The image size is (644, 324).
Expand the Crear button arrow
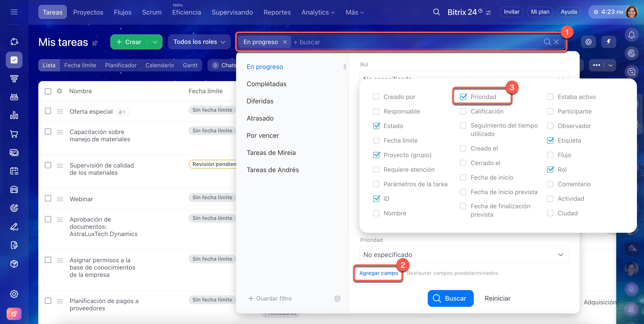coord(155,42)
